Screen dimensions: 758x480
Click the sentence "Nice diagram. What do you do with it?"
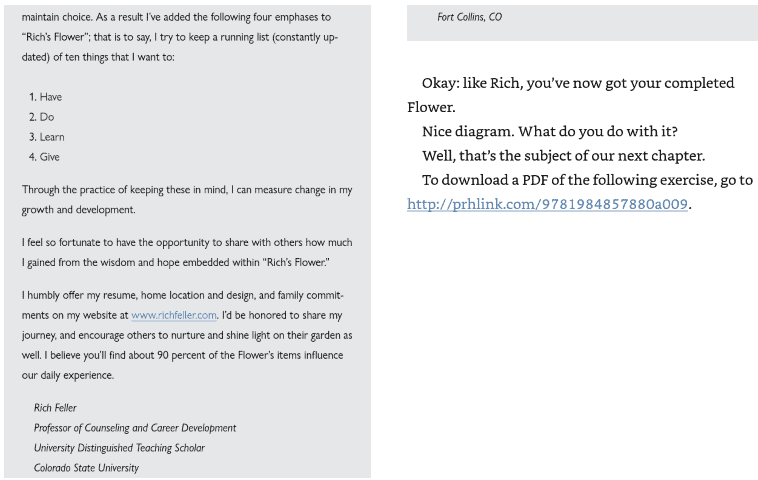[x=550, y=131]
